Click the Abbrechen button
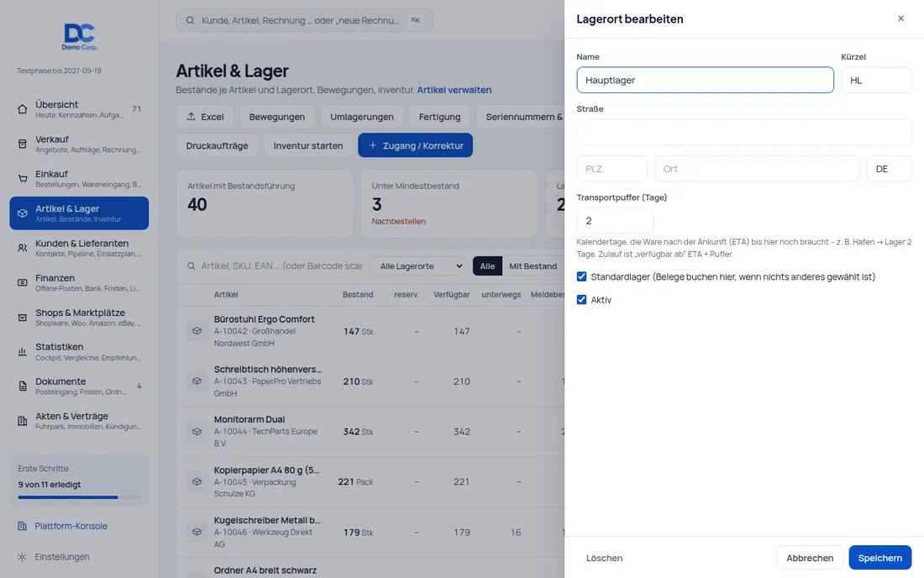Image resolution: width=924 pixels, height=578 pixels. coord(810,558)
